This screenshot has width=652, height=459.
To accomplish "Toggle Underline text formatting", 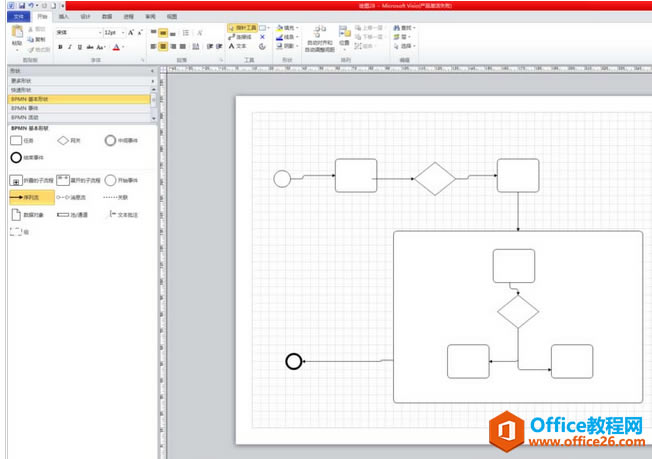I will pos(80,46).
